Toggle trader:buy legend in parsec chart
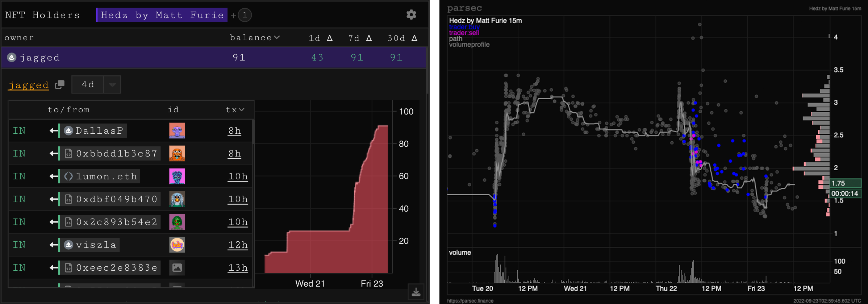The width and height of the screenshot is (868, 304). [x=464, y=27]
